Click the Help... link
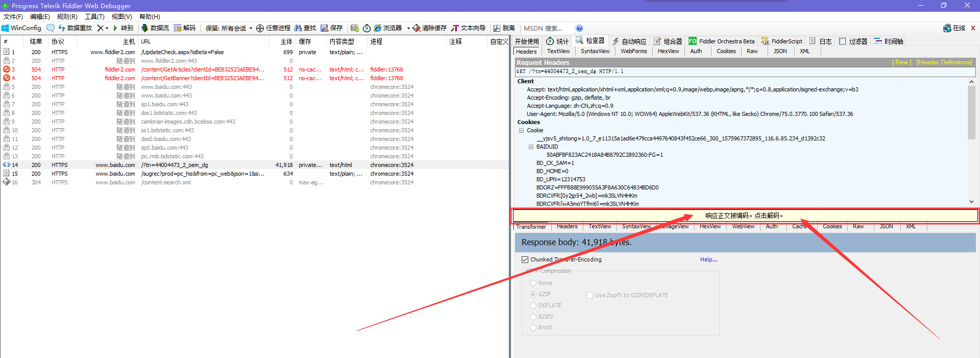Screen dimensions: 980x358 (708, 259)
